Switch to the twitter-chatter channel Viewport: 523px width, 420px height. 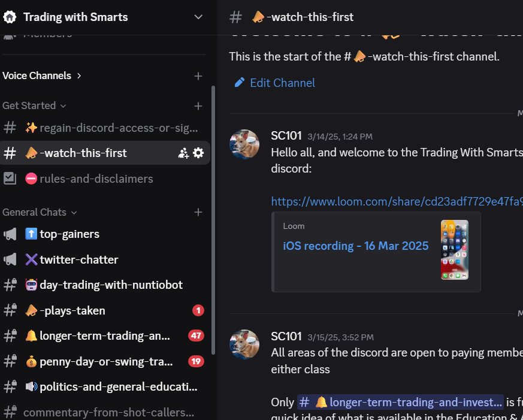[78, 260]
